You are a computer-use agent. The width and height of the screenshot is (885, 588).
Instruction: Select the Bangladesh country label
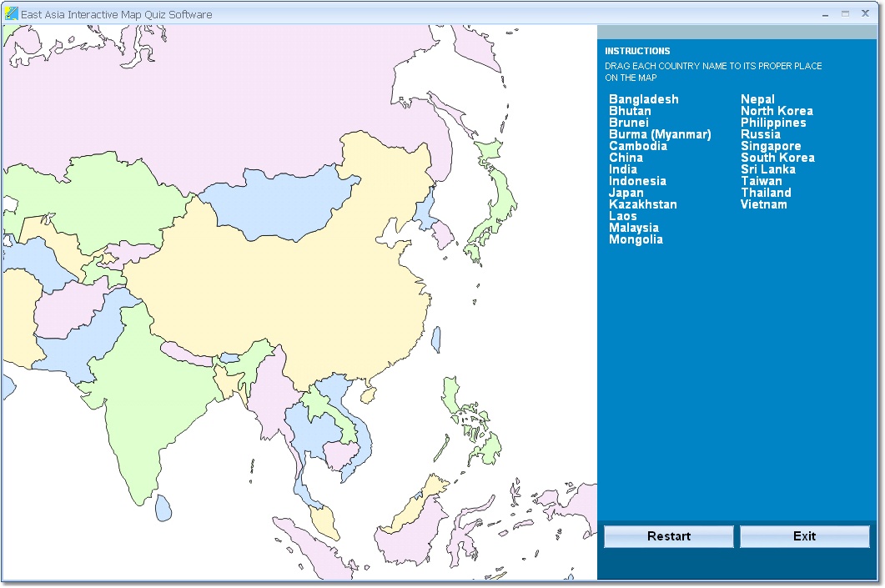(x=643, y=99)
